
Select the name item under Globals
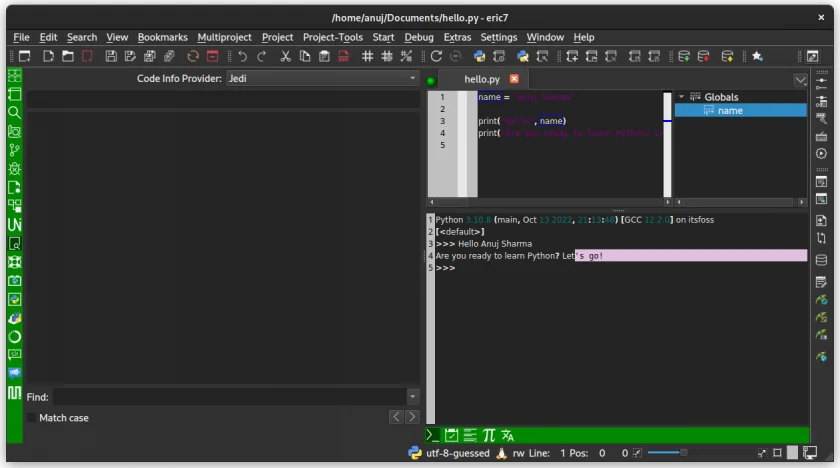[740, 110]
